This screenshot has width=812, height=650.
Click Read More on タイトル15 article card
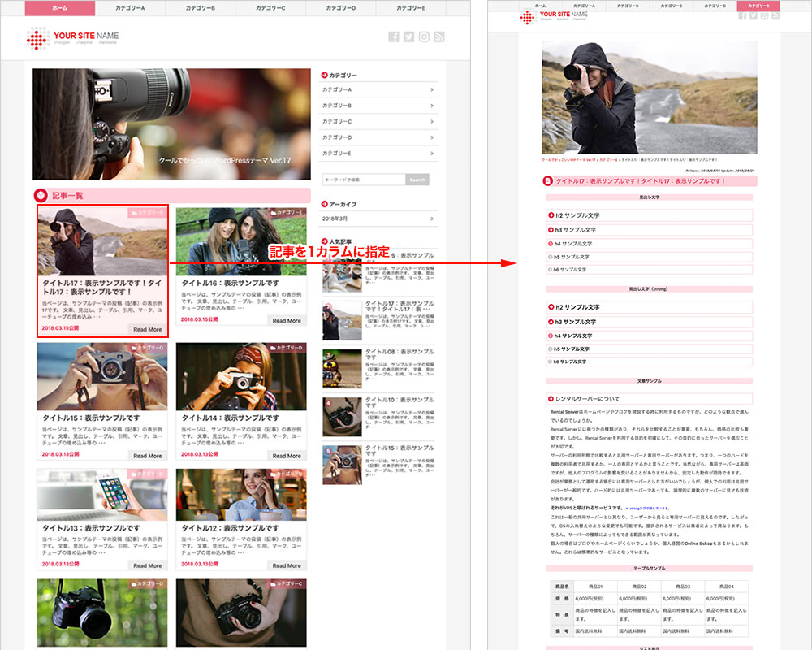(x=148, y=456)
